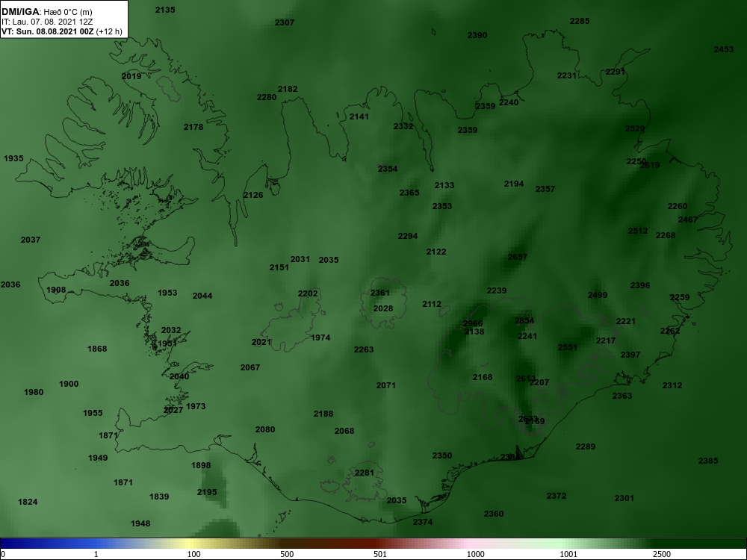Select the 2071 height label
Image resolution: width=747 pixels, height=560 pixels.
pyautogui.click(x=386, y=386)
